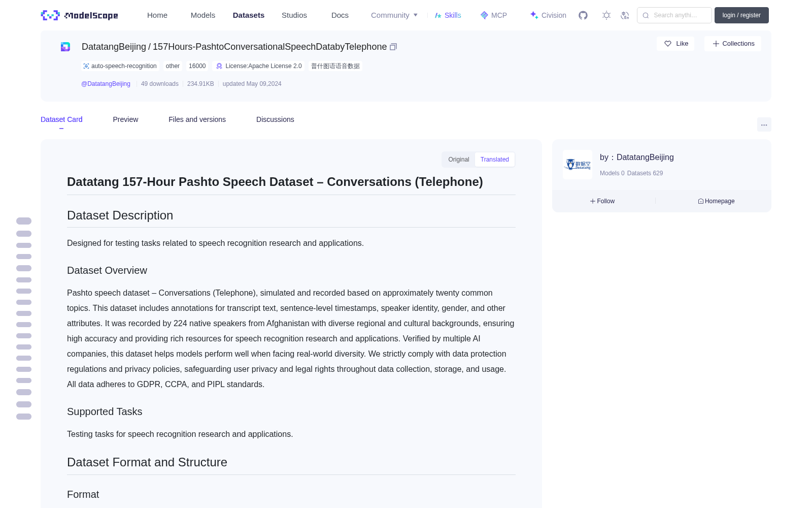The image size is (812, 508).
Task: Click '49 downloads' text
Action: 160,84
